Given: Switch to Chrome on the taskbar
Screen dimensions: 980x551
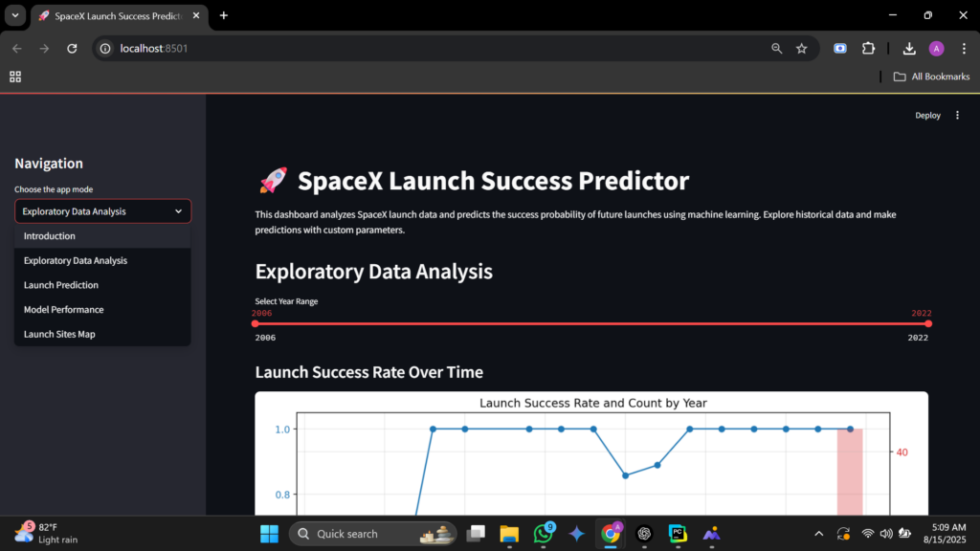Looking at the screenshot, I should 611,534.
